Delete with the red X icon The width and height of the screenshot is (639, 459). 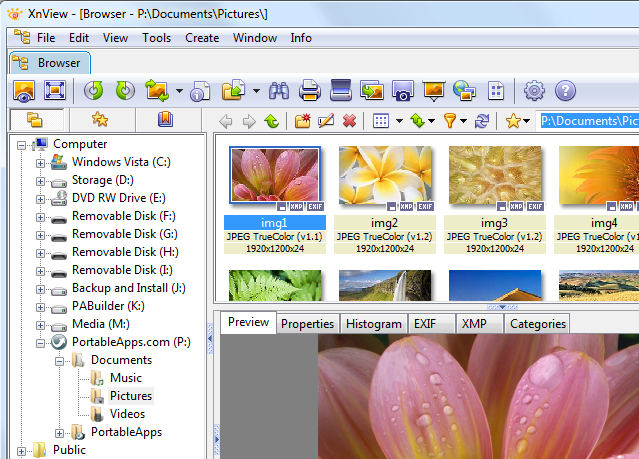[349, 121]
